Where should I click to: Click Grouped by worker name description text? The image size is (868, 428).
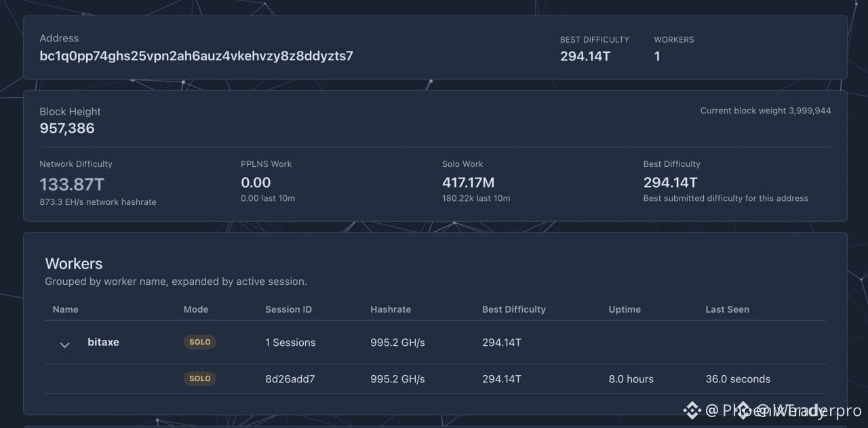point(176,281)
